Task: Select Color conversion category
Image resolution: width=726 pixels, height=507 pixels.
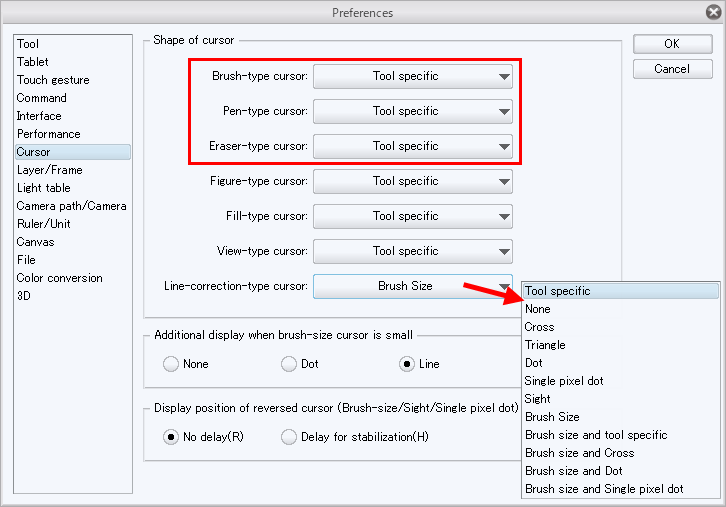Action: point(73,278)
